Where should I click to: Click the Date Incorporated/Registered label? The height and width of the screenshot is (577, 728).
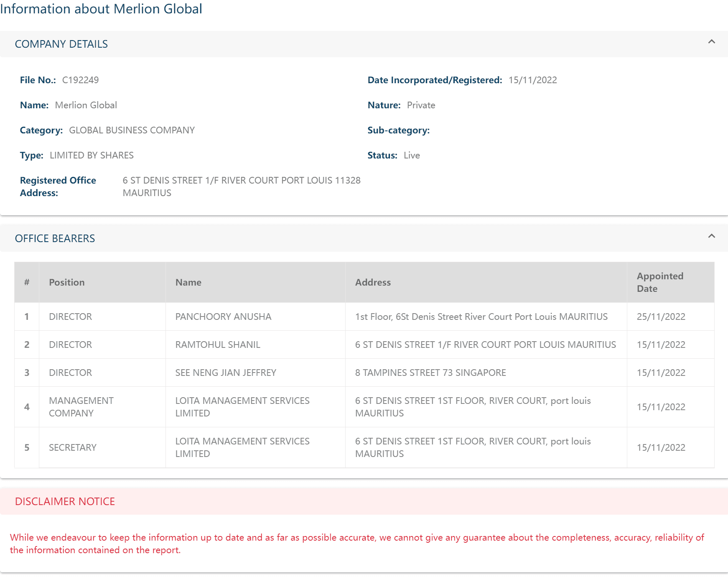point(435,80)
